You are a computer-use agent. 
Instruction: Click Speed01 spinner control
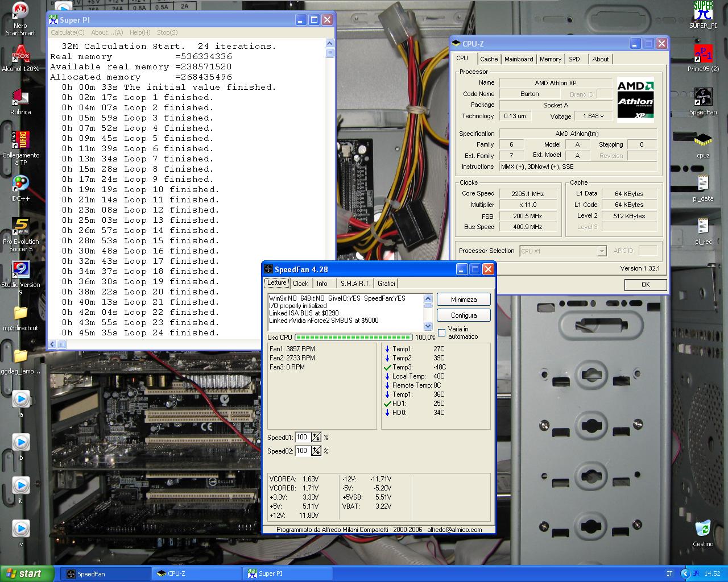tap(316, 437)
